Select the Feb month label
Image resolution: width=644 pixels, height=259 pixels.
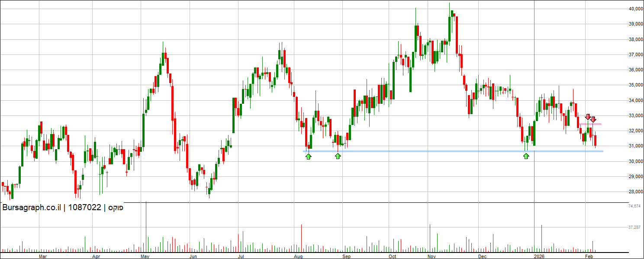click(x=589, y=256)
